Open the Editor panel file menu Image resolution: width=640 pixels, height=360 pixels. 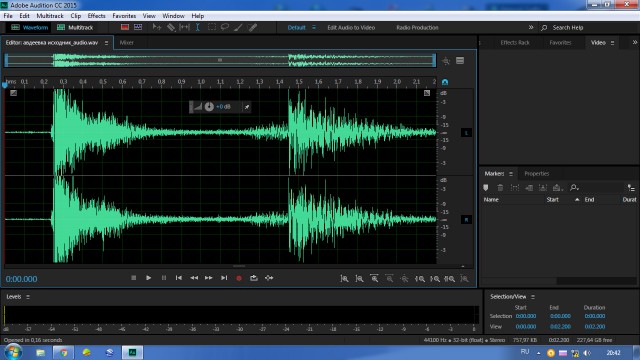tap(107, 42)
